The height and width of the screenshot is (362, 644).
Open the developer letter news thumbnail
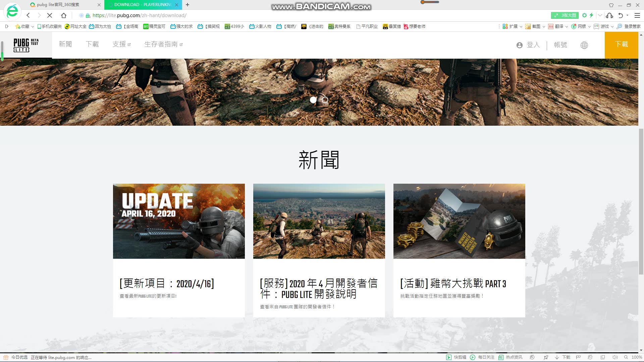319,221
